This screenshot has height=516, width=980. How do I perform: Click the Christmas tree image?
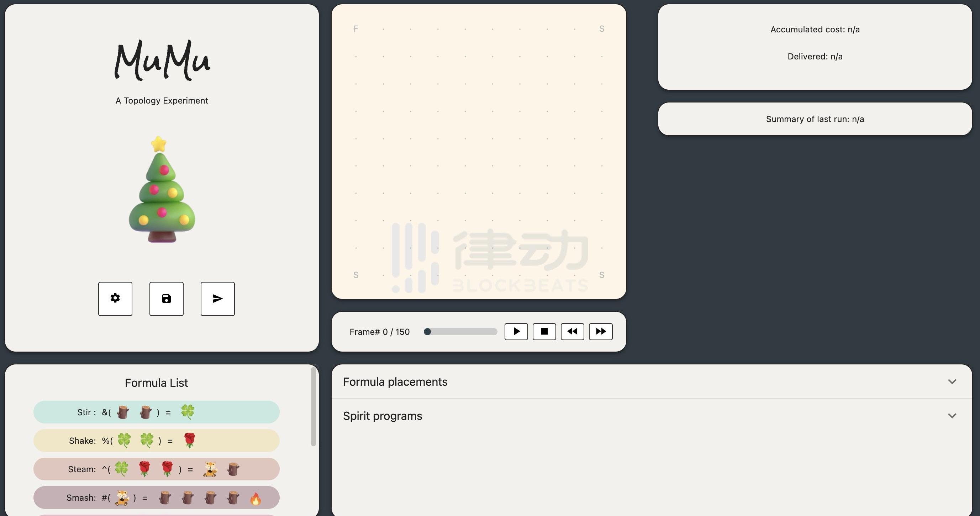(x=162, y=190)
